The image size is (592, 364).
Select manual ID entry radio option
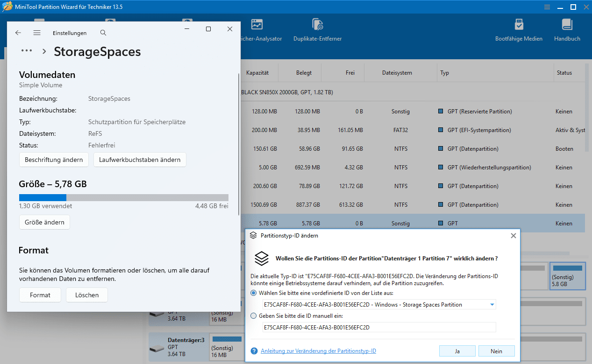(254, 316)
